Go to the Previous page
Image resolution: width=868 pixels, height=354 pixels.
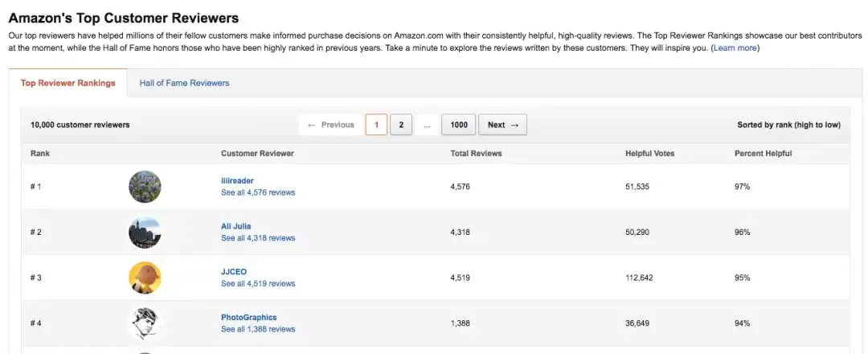330,125
